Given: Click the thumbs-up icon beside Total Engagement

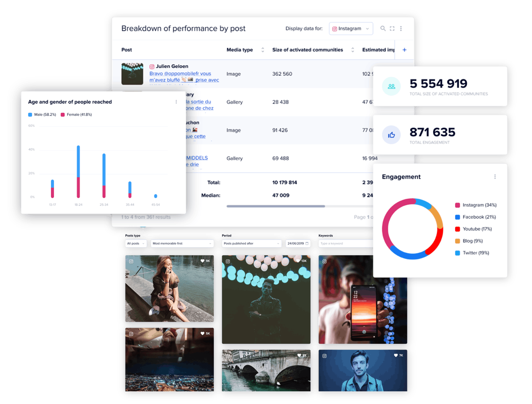Looking at the screenshot, I should click(x=391, y=135).
